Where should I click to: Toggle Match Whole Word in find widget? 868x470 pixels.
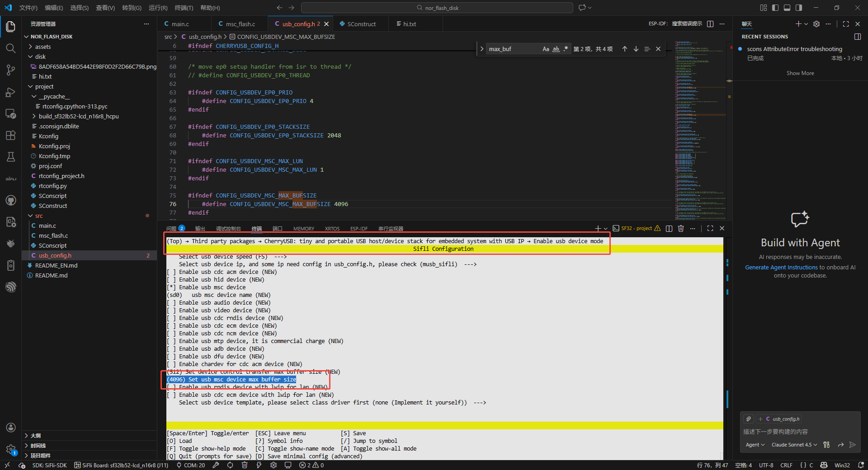pyautogui.click(x=556, y=49)
